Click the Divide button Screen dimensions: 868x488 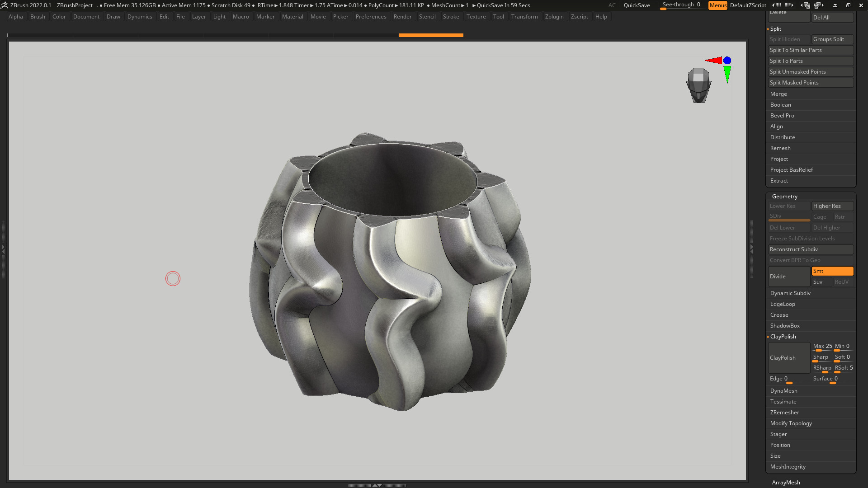click(789, 277)
